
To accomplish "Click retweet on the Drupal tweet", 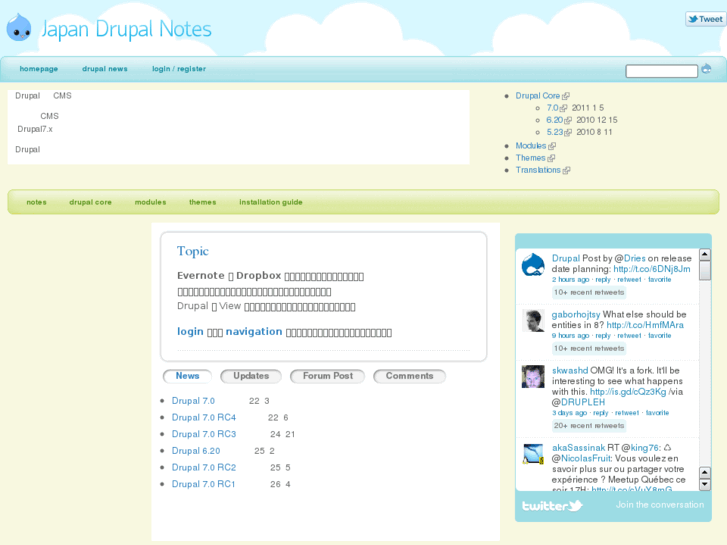I will click(629, 280).
